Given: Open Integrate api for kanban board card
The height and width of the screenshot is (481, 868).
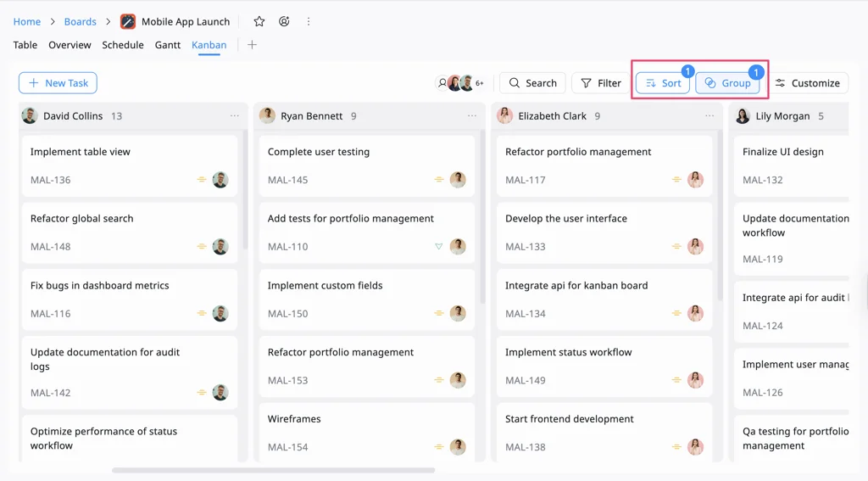Looking at the screenshot, I should (604, 299).
